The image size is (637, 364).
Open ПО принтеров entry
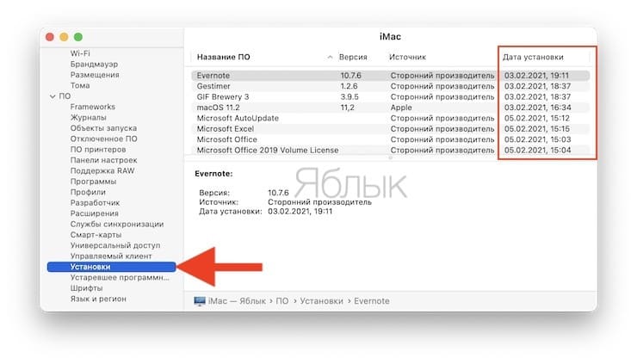point(98,150)
